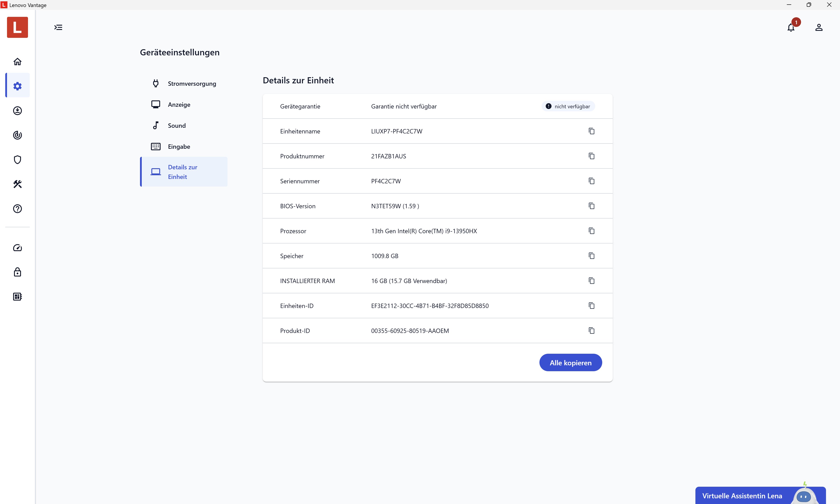Open the question mark help icon
Viewport: 840px width, 504px height.
17,208
